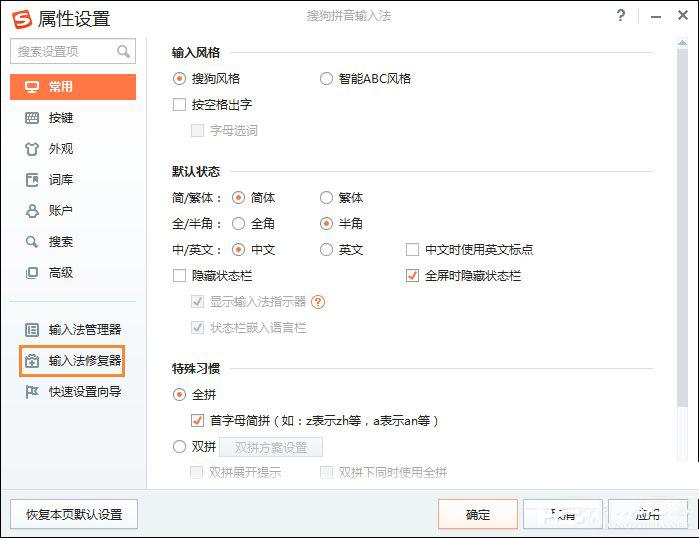The image size is (699, 538).
Task: Click the user icon beside 账户
Action: tap(32, 211)
